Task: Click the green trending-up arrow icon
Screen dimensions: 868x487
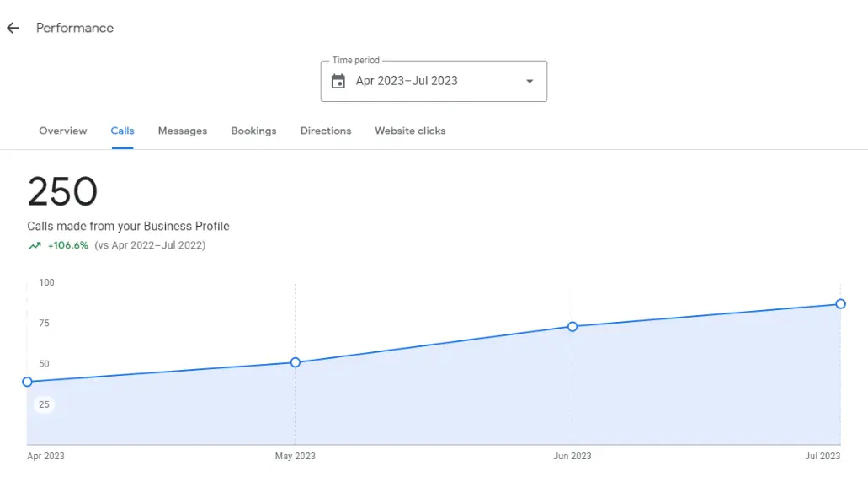Action: [x=35, y=245]
